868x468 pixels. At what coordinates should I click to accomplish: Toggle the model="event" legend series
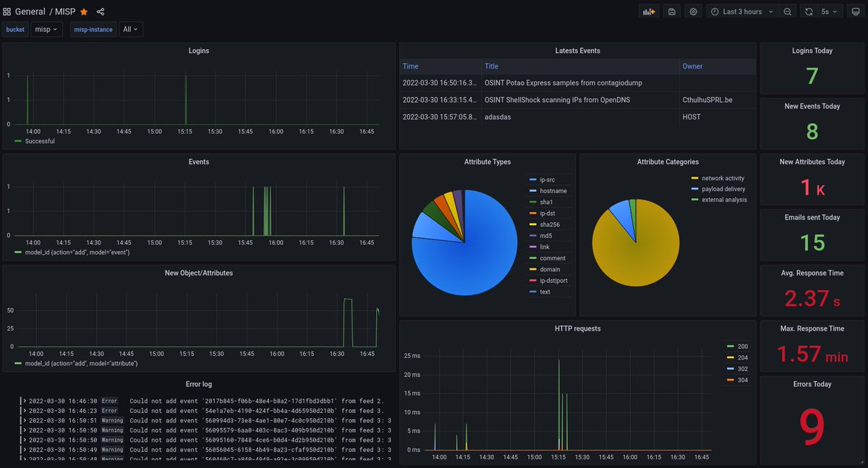(x=77, y=252)
